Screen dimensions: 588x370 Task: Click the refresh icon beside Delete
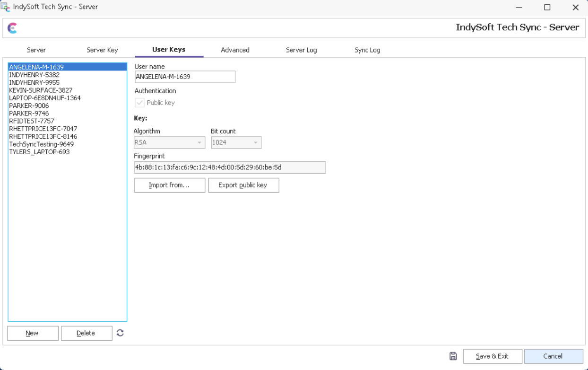[x=120, y=333]
